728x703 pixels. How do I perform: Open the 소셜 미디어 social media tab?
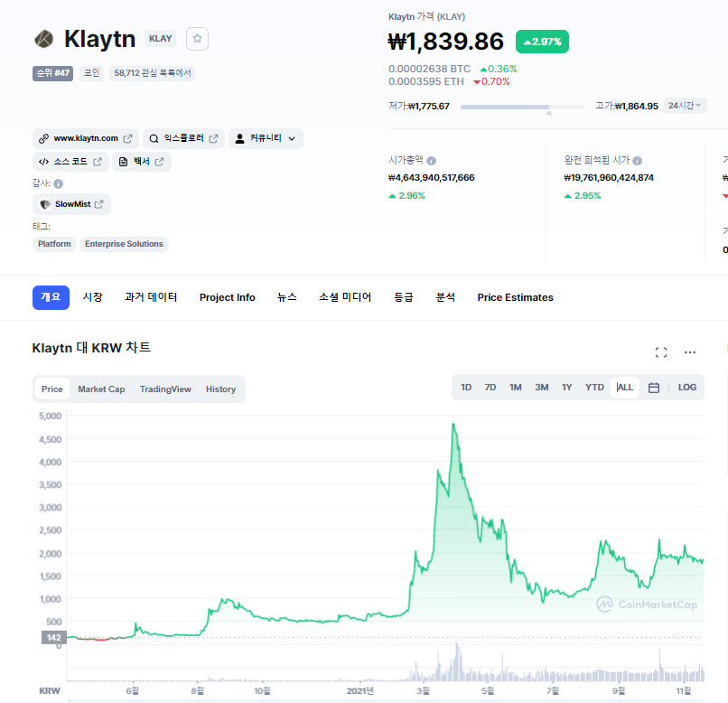coord(345,297)
